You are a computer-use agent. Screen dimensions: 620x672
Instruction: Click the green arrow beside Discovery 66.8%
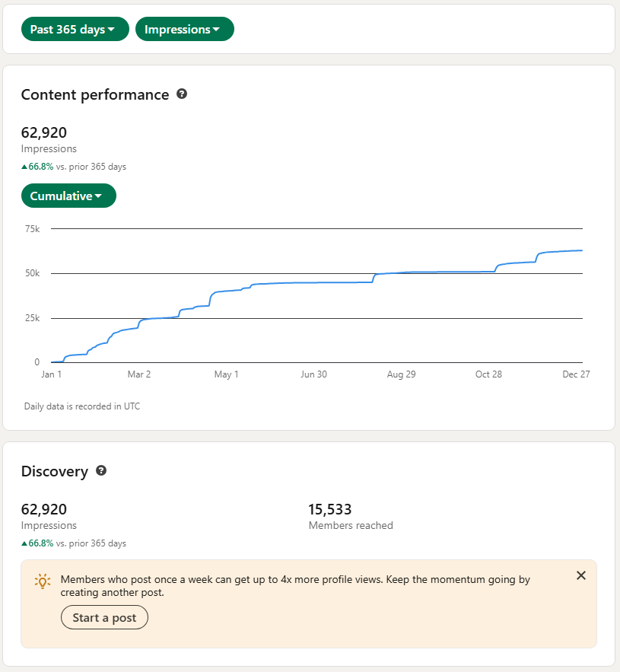pos(24,543)
